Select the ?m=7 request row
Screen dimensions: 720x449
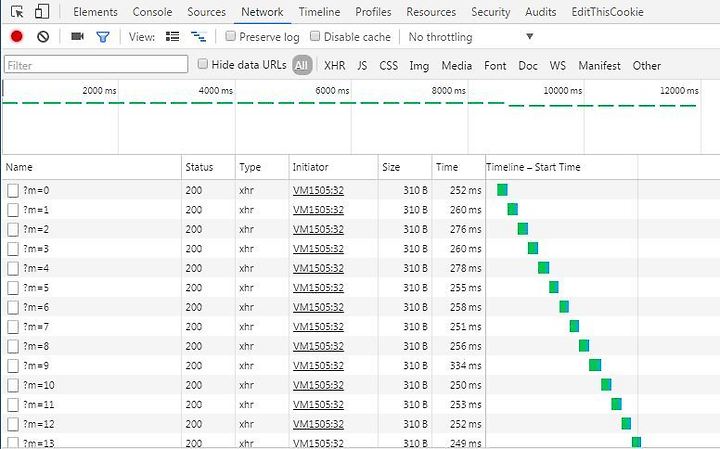click(x=360, y=327)
